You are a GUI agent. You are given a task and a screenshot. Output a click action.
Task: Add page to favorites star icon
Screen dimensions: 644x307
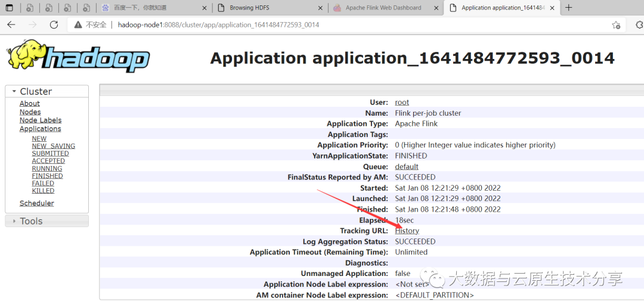tap(615, 25)
